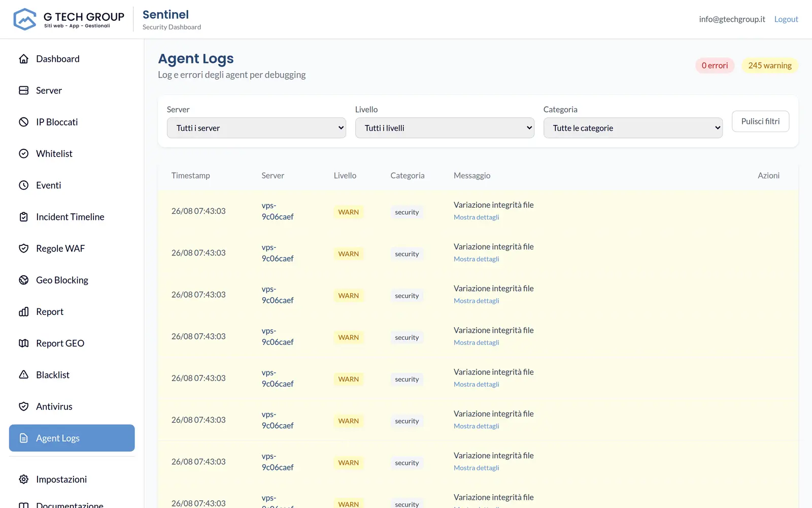Image resolution: width=812 pixels, height=508 pixels.
Task: Click the Report bar chart icon
Action: click(x=24, y=312)
